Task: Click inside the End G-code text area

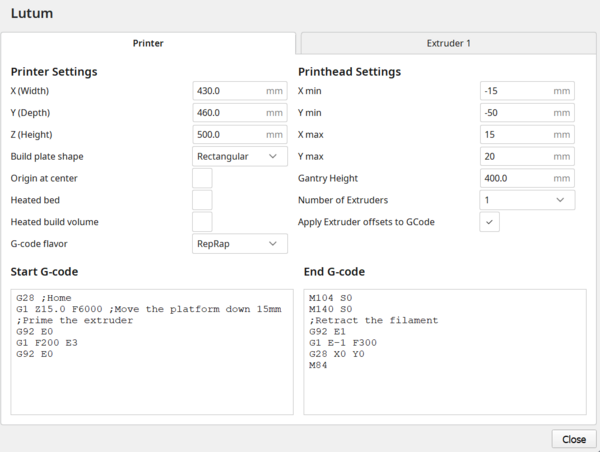Action: click(x=445, y=352)
